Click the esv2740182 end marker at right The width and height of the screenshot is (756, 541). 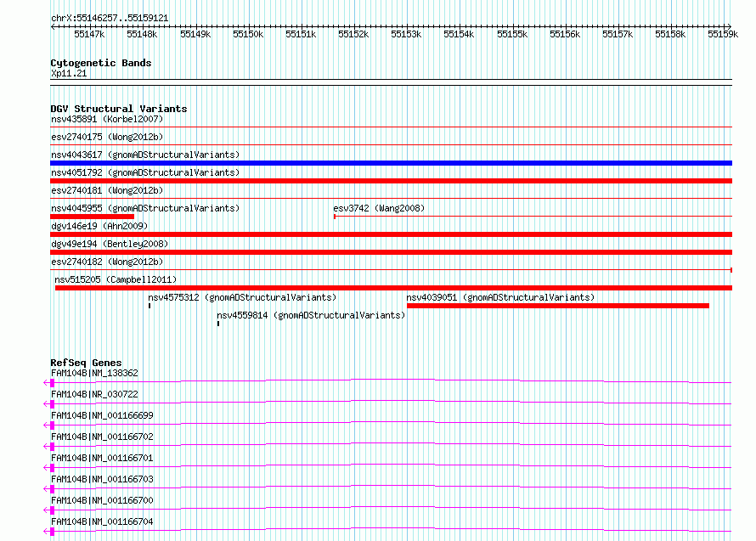(731, 270)
